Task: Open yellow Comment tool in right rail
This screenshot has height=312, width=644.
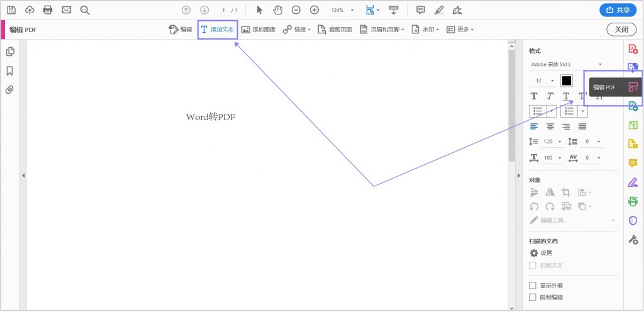Action: (633, 164)
